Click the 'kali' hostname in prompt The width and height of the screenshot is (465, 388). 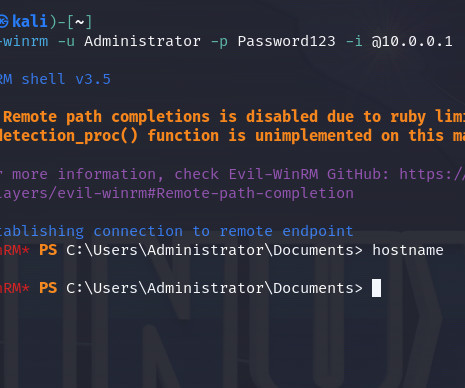[x=30, y=22]
